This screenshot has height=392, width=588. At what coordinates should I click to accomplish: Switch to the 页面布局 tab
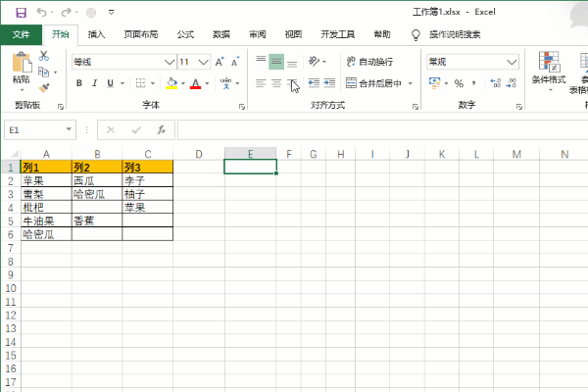[141, 34]
